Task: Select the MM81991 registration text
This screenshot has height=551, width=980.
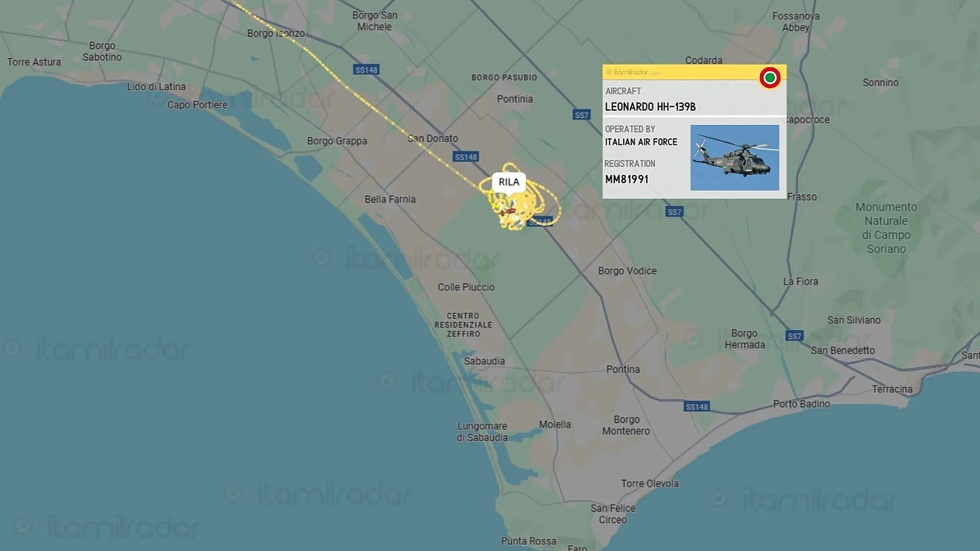Action: coord(627,179)
